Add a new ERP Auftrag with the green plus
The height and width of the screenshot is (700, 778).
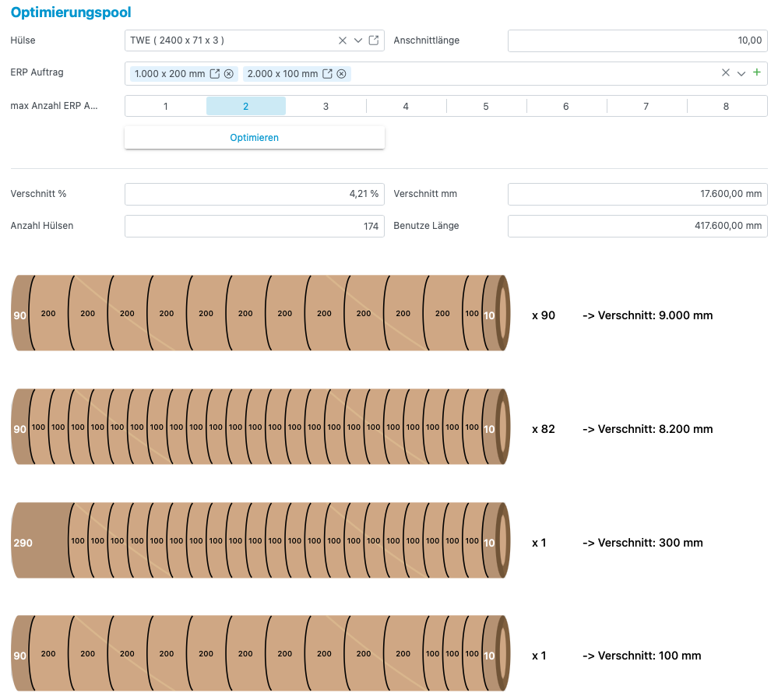point(756,72)
